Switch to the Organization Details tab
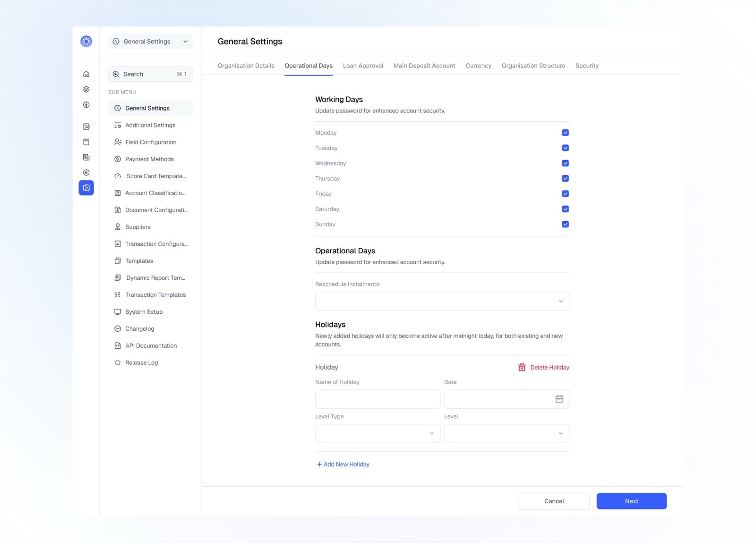 click(246, 66)
